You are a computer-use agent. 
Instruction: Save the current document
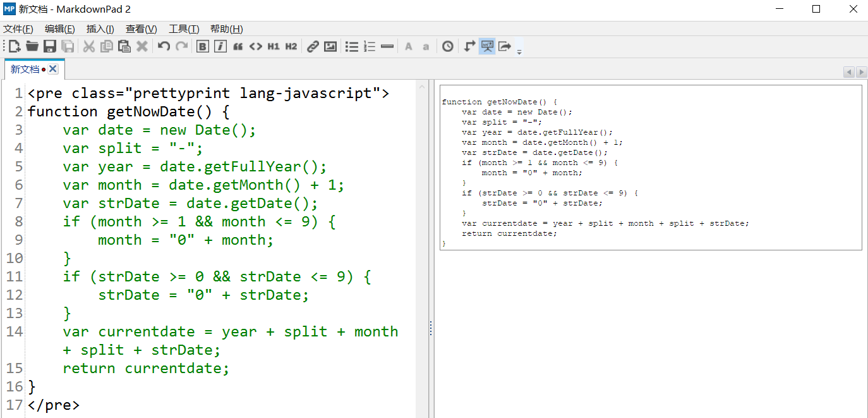point(50,46)
